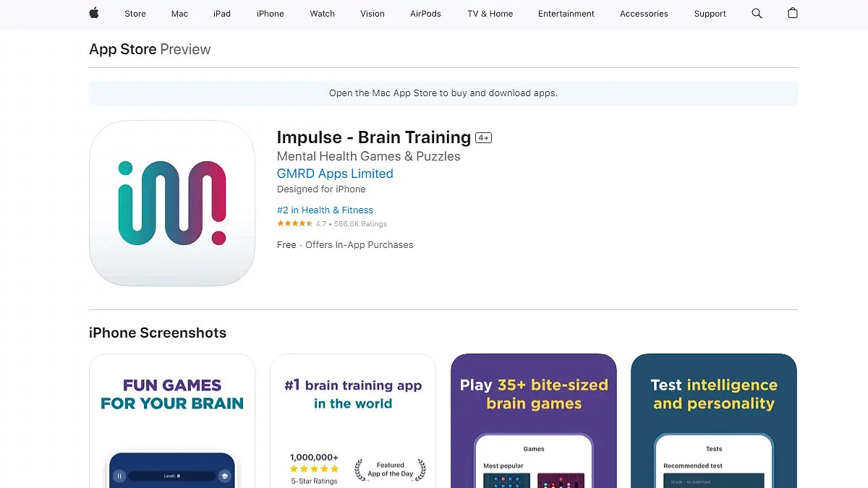Click the App Store Preview heading

coord(150,49)
